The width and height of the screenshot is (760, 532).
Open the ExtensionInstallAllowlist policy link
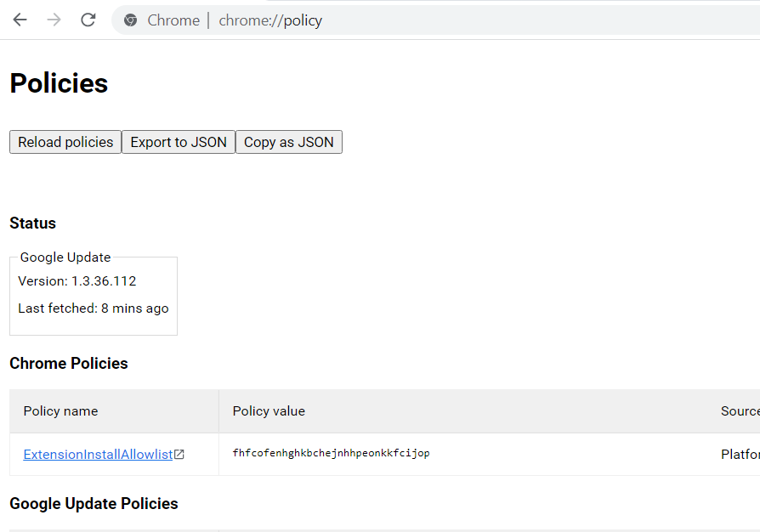click(98, 454)
